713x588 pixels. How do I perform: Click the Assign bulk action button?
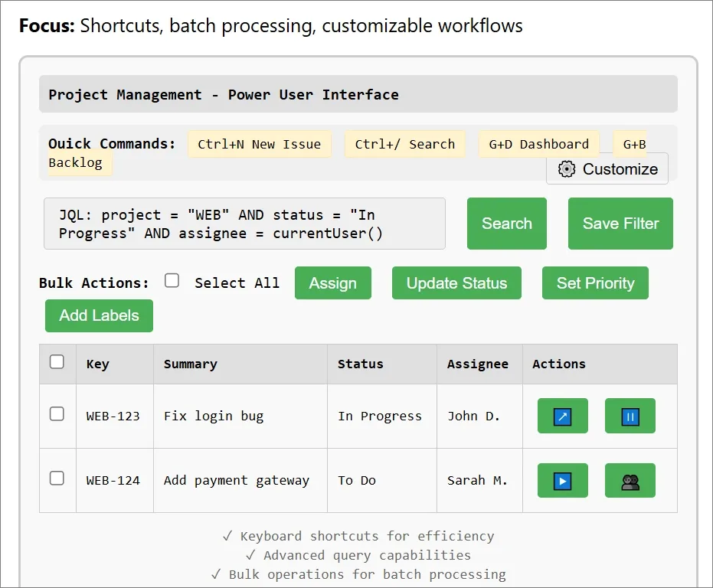point(332,283)
